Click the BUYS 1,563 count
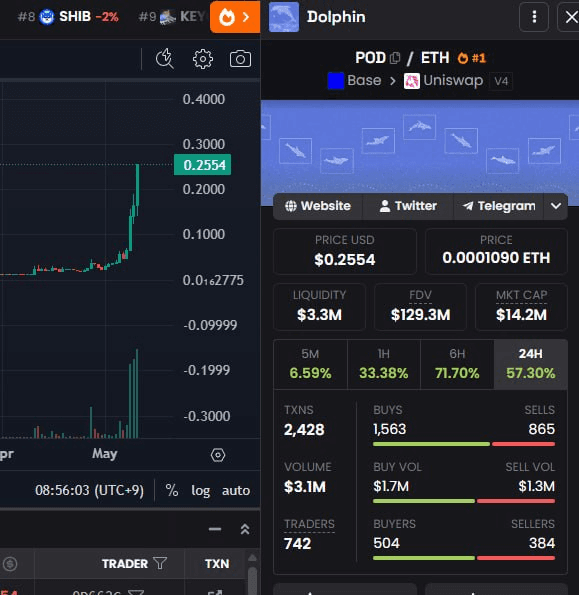The width and height of the screenshot is (579, 595). point(390,429)
